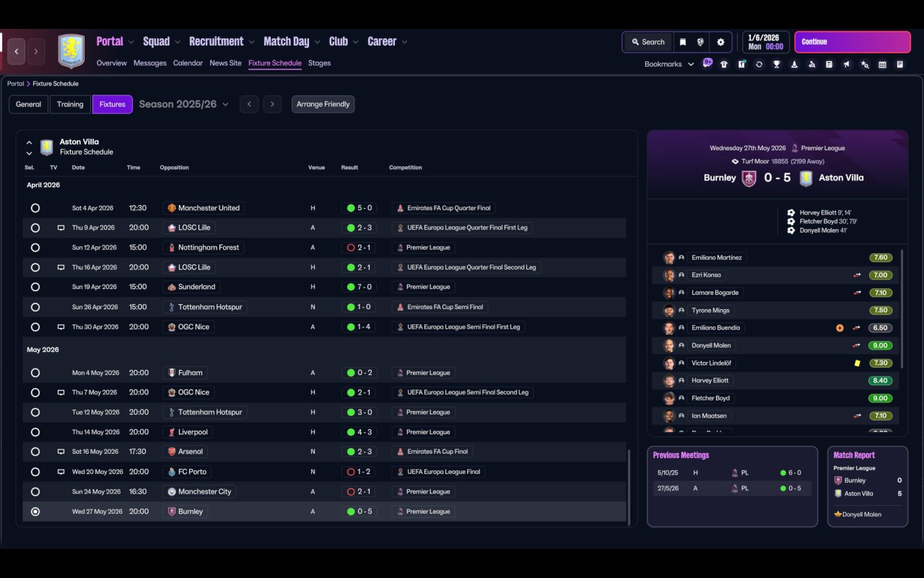Screen dimensions: 924x578
Task: Open the Match Report panel
Action: point(868,486)
